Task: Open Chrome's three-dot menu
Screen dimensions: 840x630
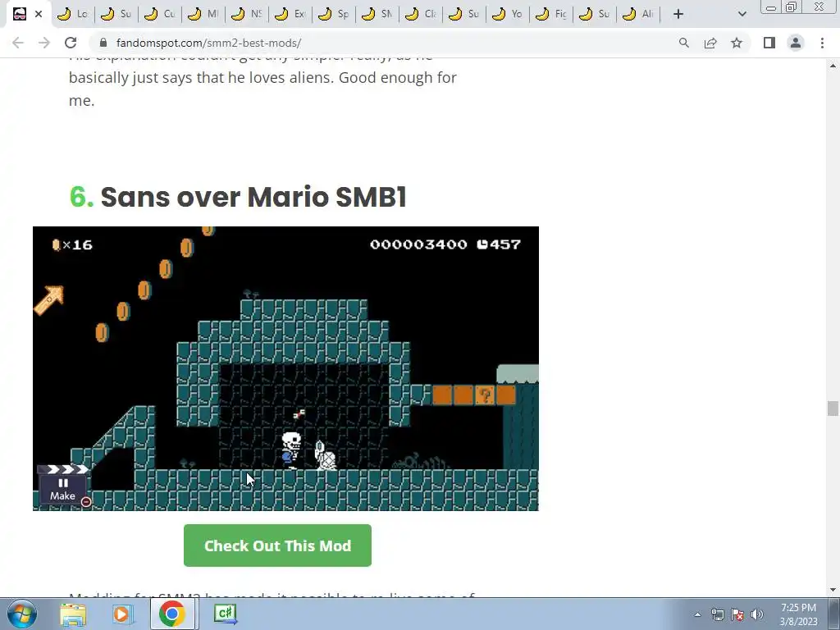Action: [822, 43]
